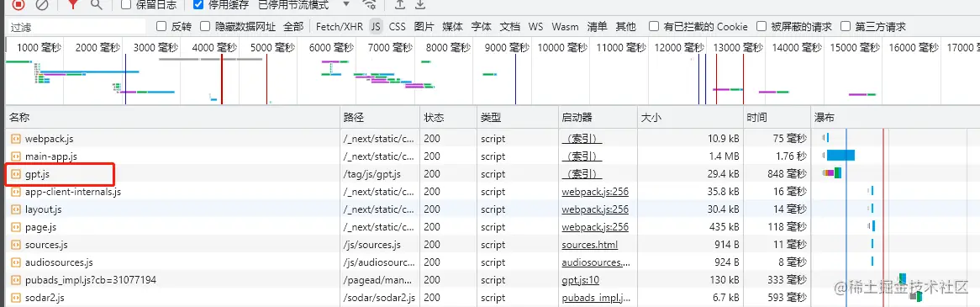Screen dimensions: 980x307
Task: Sort by 大小 column header
Action: click(690, 118)
